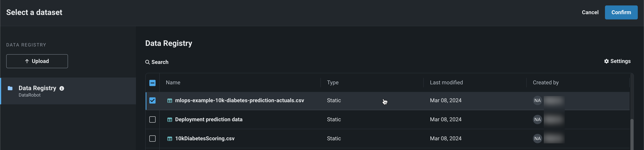Click the Data Registry folder icon
644x150 pixels.
pos(10,88)
